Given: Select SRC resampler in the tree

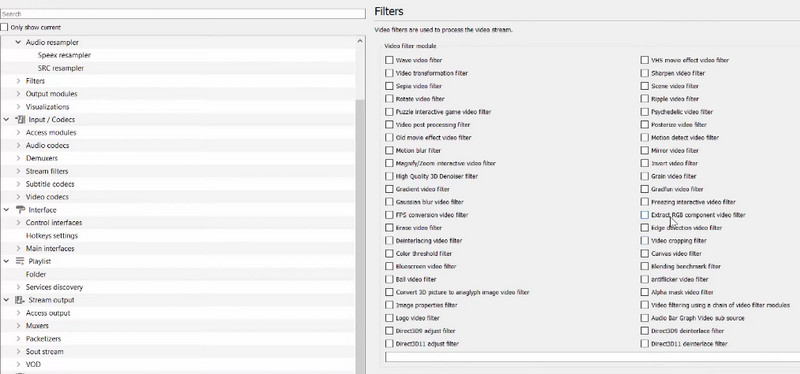Looking at the screenshot, I should pyautogui.click(x=61, y=68).
